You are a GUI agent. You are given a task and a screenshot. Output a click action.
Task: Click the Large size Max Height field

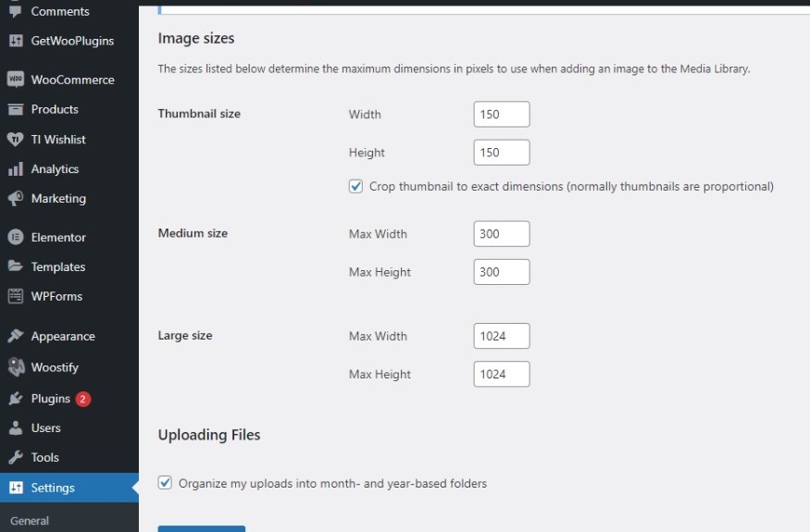pos(502,375)
